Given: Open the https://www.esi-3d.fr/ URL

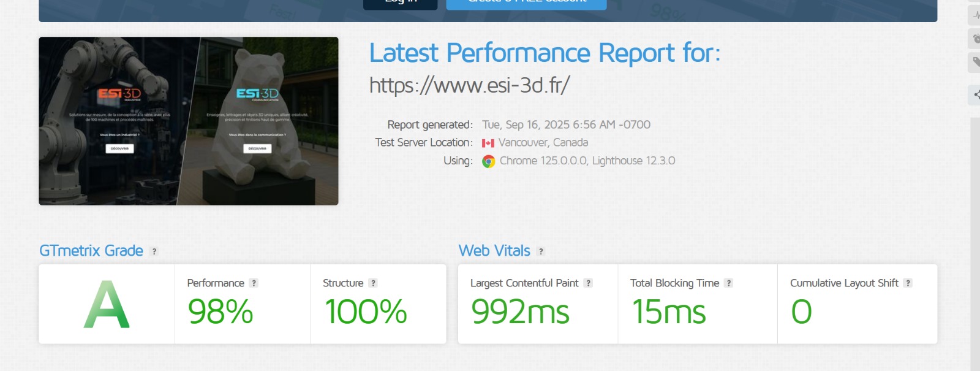Looking at the screenshot, I should pos(470,85).
